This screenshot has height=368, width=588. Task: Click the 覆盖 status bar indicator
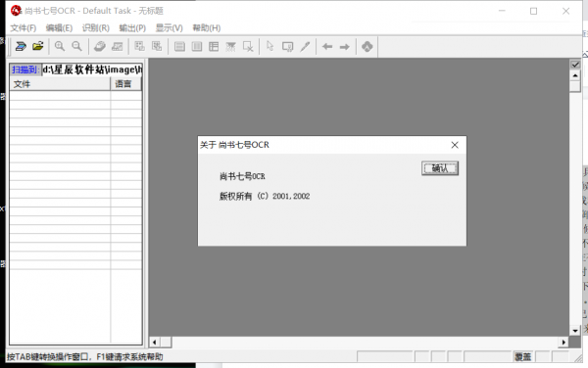523,357
